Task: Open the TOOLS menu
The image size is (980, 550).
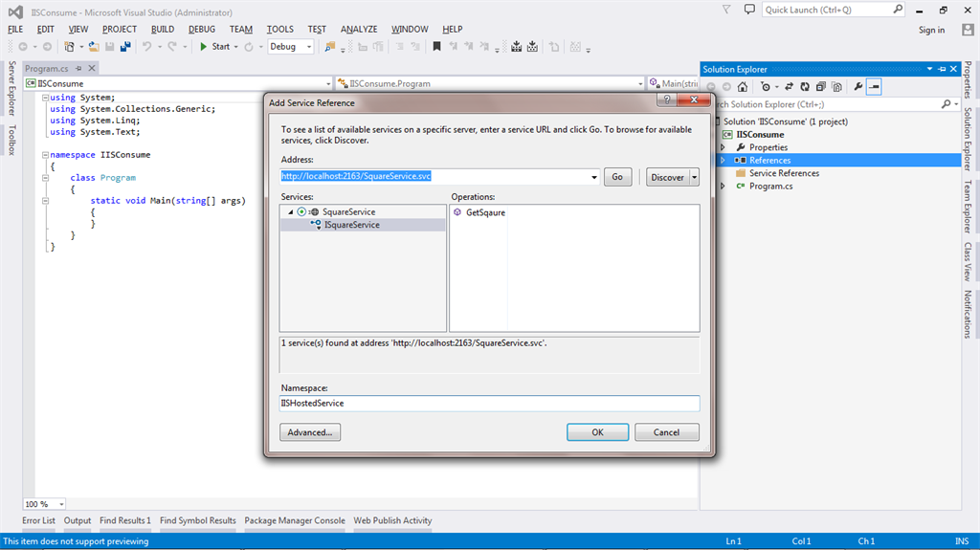Action: coord(280,30)
